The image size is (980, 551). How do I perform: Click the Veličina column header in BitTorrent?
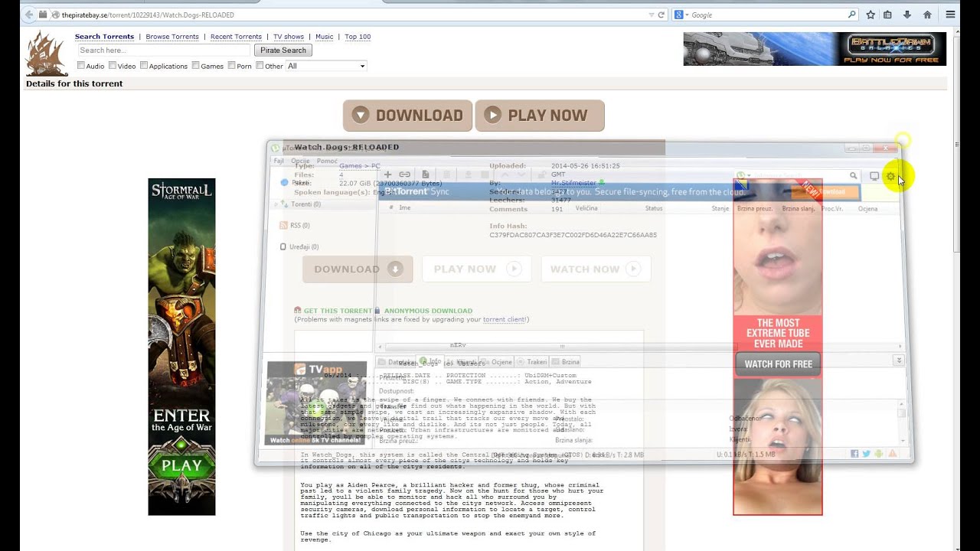pos(586,208)
